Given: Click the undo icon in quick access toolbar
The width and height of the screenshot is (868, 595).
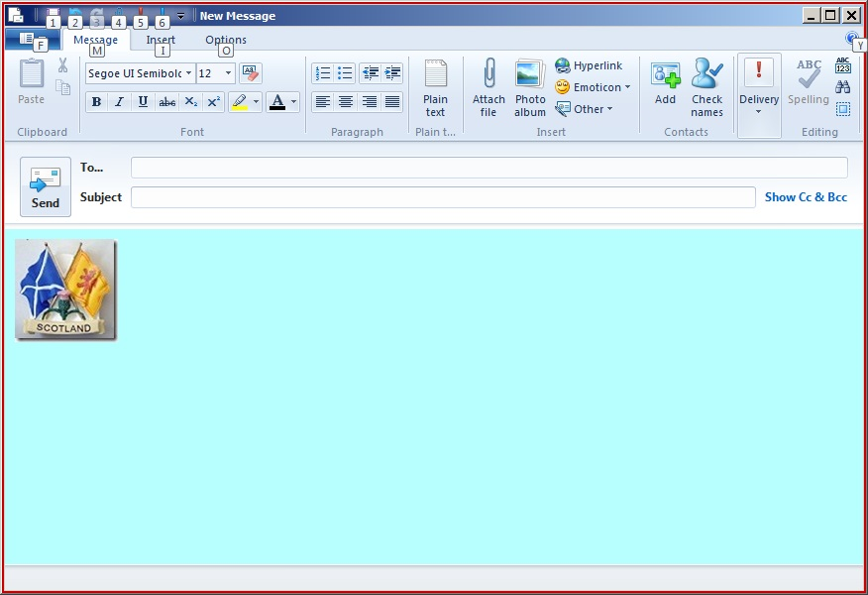Looking at the screenshot, I should tap(74, 15).
